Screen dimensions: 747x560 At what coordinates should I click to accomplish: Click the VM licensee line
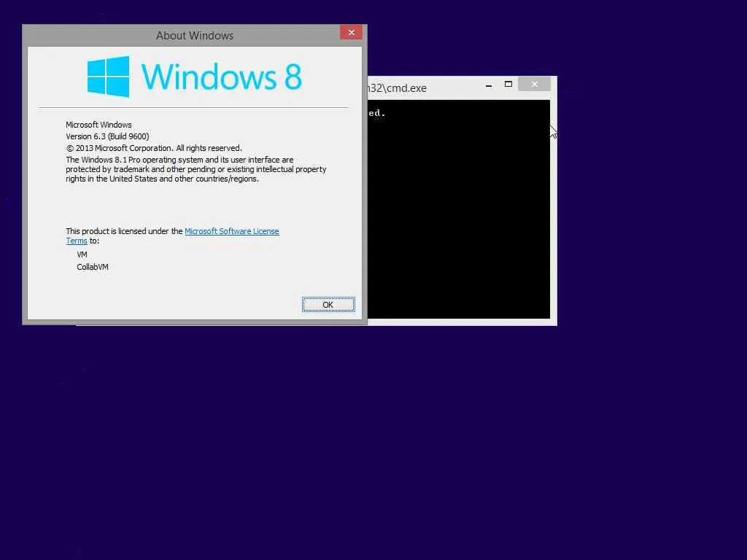pos(82,254)
